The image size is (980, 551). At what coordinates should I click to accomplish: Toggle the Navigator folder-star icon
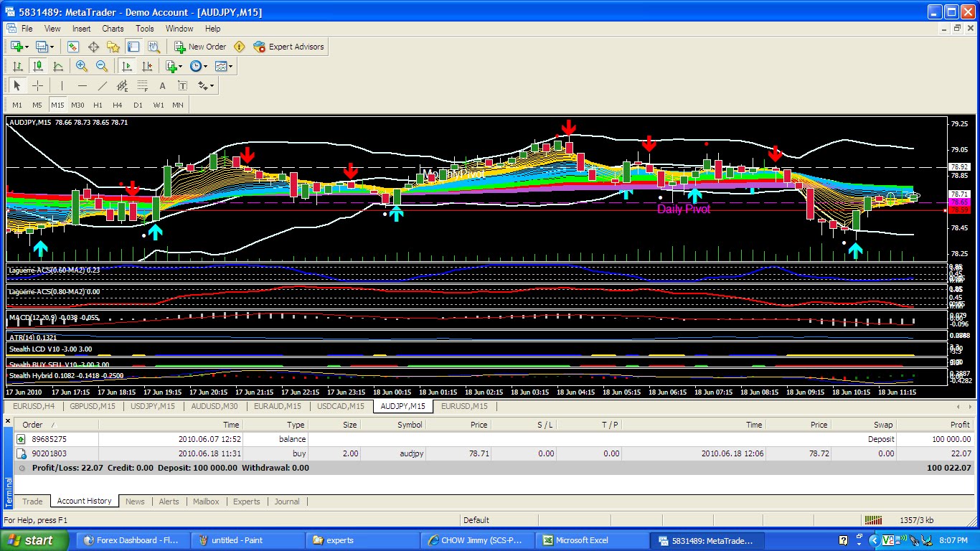click(x=113, y=47)
